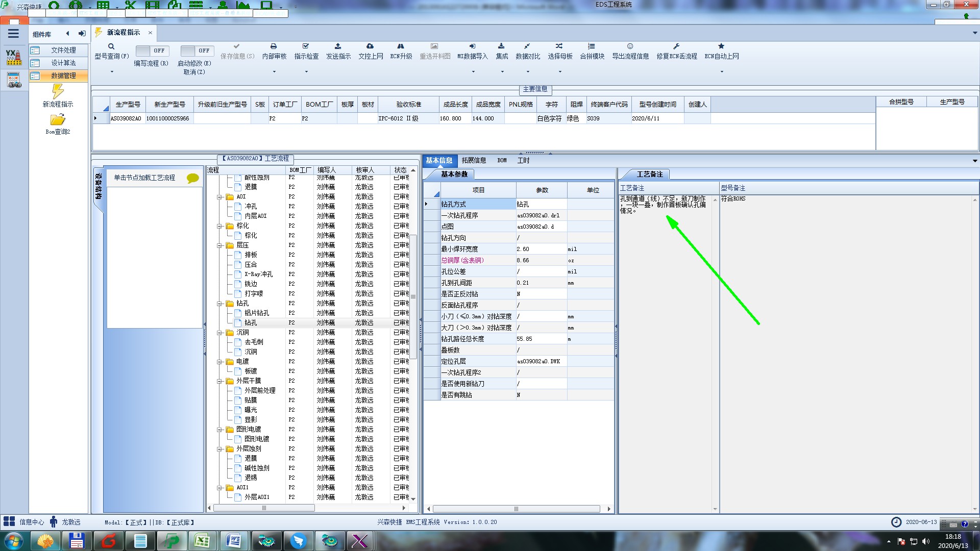Select 数据管理 in the component library
Viewport: 980px width, 551px height.
coord(63,76)
